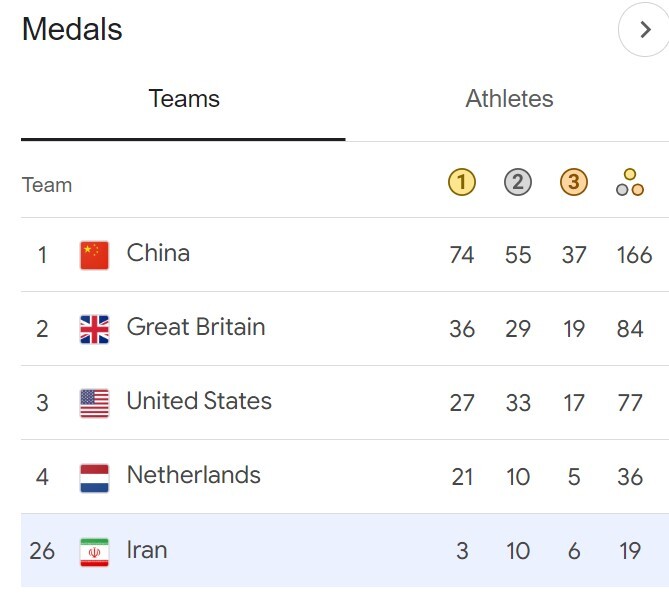Screen dimensions: 669x593
Task: Click the Great Britain flag icon
Action: 94,329
